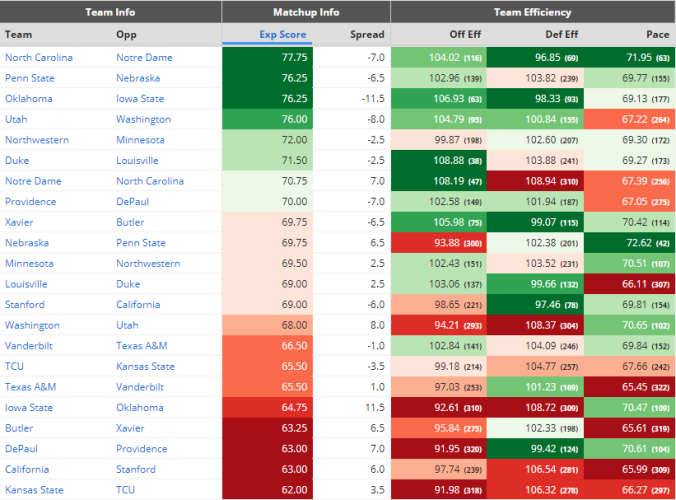Open Penn State team link
This screenshot has width=676, height=500.
tap(30, 78)
